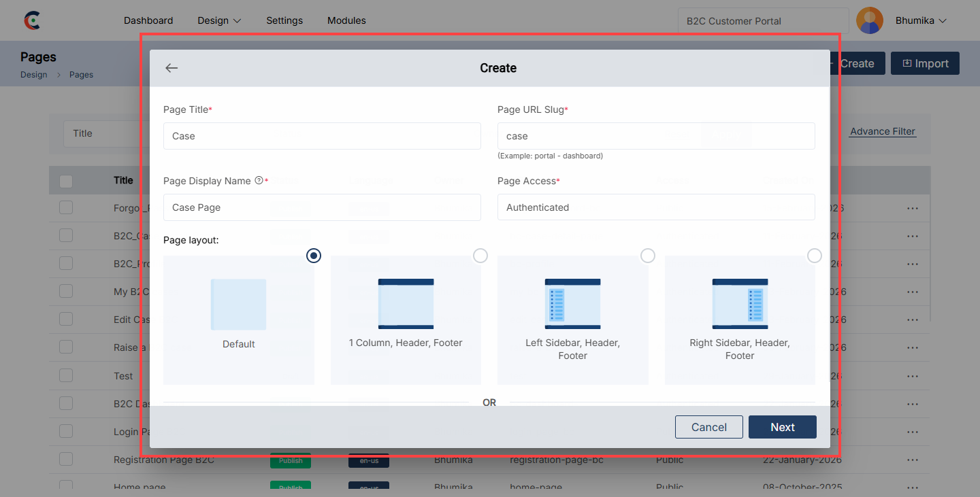
Task: Open row actions ellipsis for Test page
Action: [913, 375]
